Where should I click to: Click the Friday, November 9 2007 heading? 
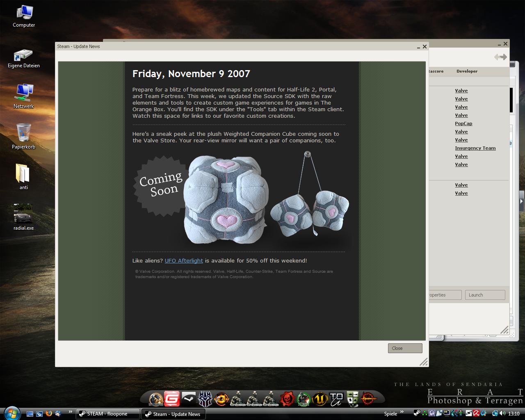pyautogui.click(x=191, y=74)
